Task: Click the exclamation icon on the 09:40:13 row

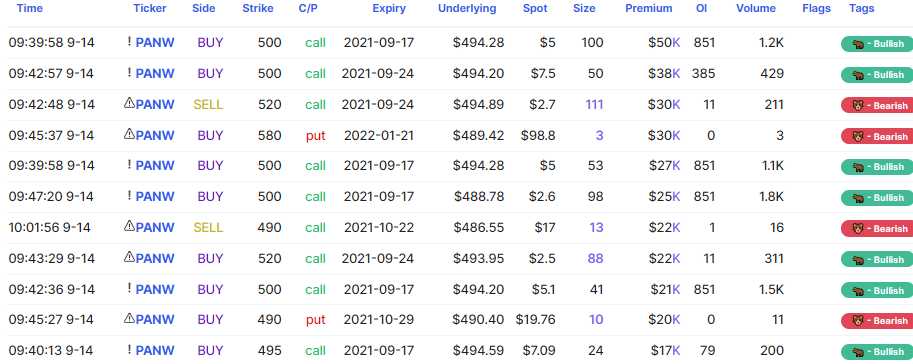Action: click(x=129, y=350)
